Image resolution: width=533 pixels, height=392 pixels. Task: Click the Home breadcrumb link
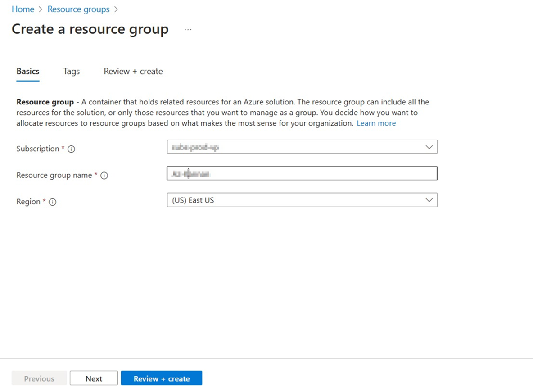click(23, 9)
